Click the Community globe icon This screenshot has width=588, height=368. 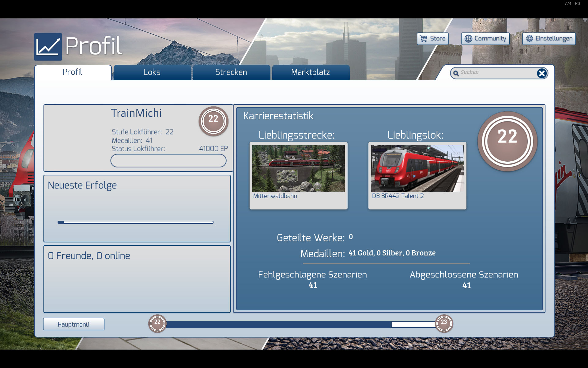pos(468,39)
